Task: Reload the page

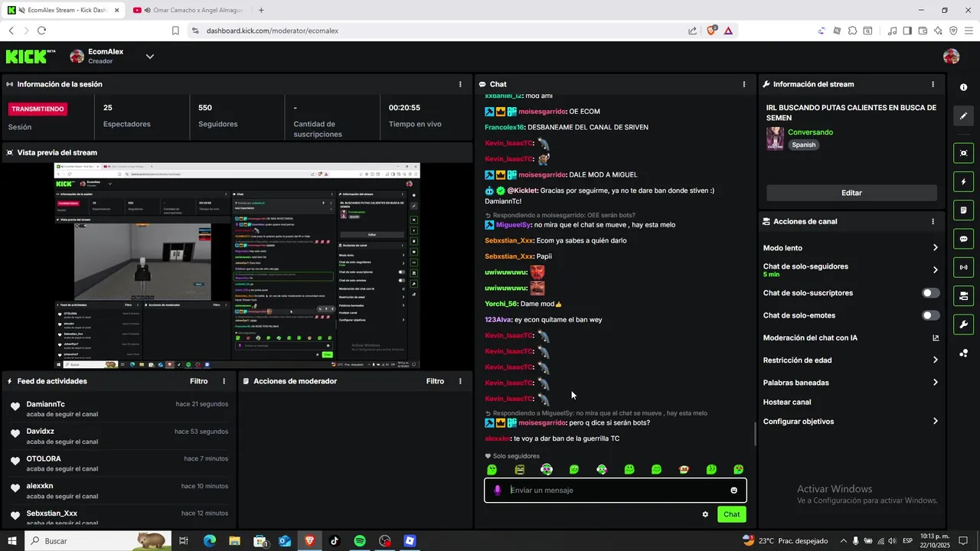Action: (x=41, y=31)
